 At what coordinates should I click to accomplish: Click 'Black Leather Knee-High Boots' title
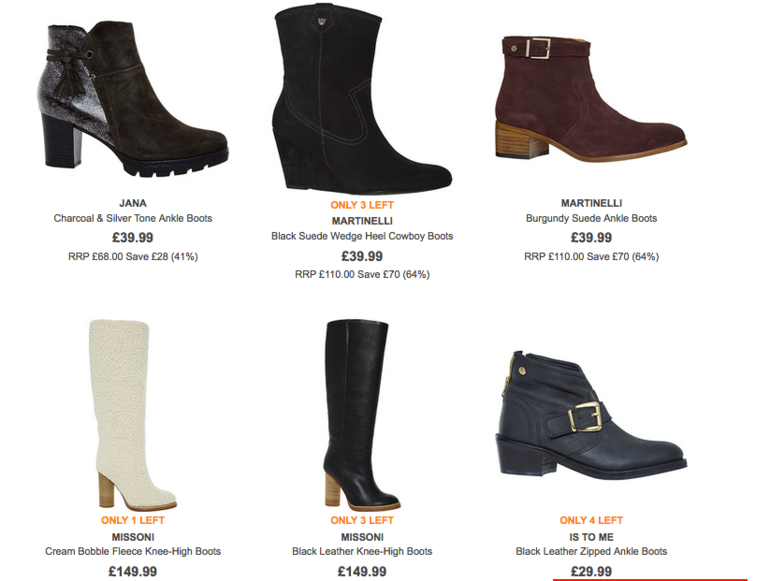(362, 551)
